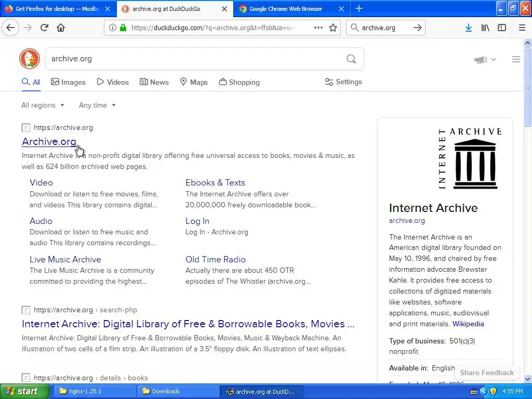Expand hidden tray icons arrow
This screenshot has height=399, width=532.
click(484, 391)
